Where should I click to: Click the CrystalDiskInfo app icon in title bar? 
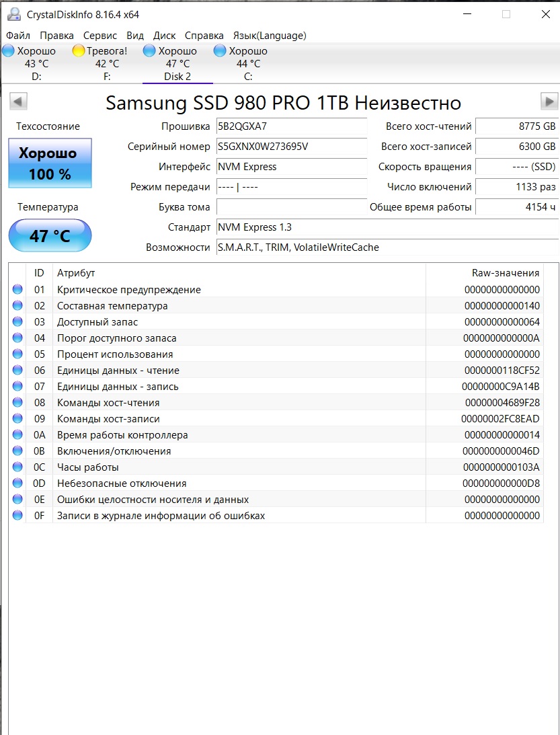click(x=13, y=15)
